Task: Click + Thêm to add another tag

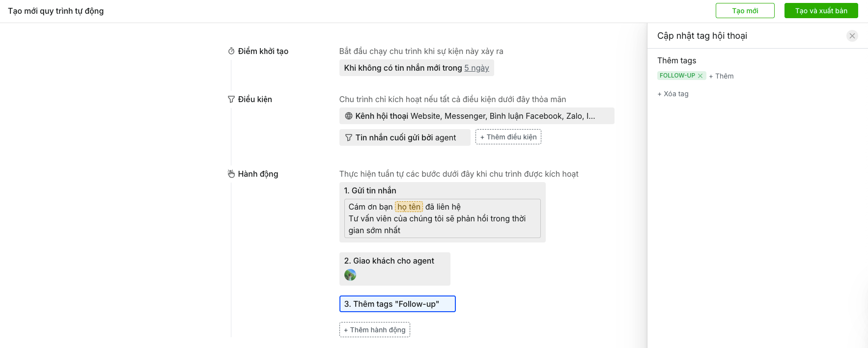Action: (721, 76)
